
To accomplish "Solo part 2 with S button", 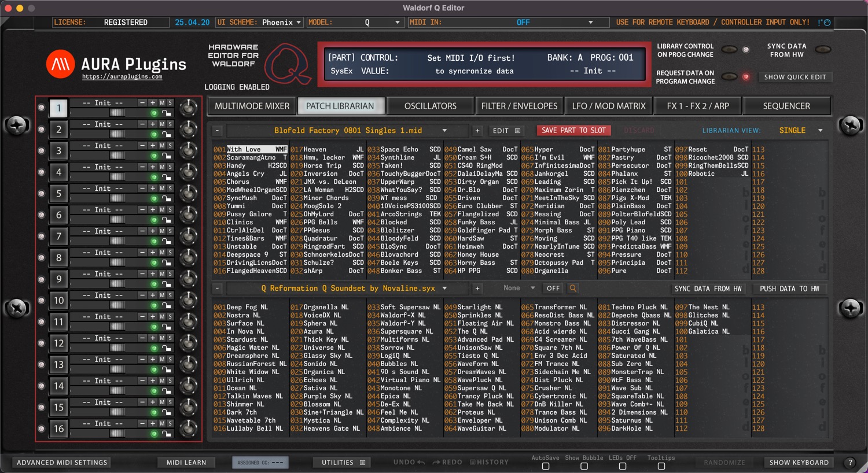I will tap(170, 124).
